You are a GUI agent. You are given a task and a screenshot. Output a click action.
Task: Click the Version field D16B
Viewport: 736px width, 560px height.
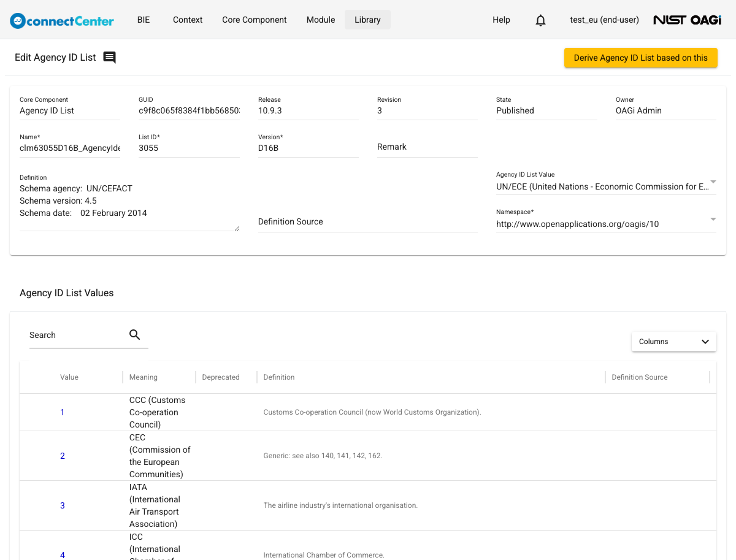(x=308, y=148)
